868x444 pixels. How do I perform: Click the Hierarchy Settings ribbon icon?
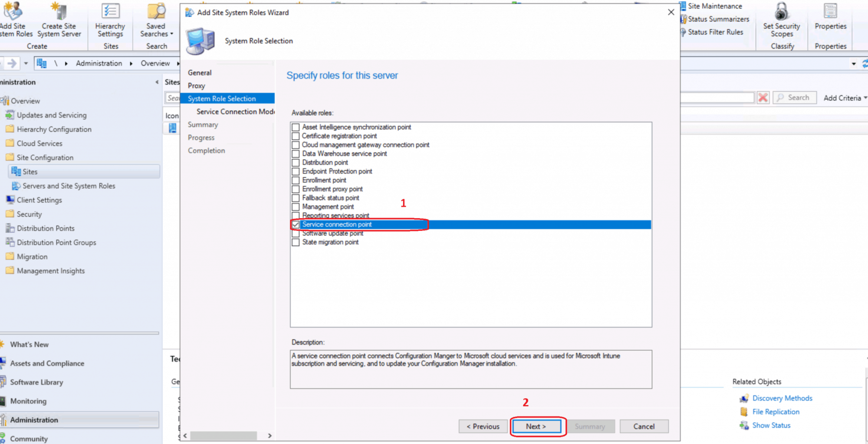(x=110, y=12)
